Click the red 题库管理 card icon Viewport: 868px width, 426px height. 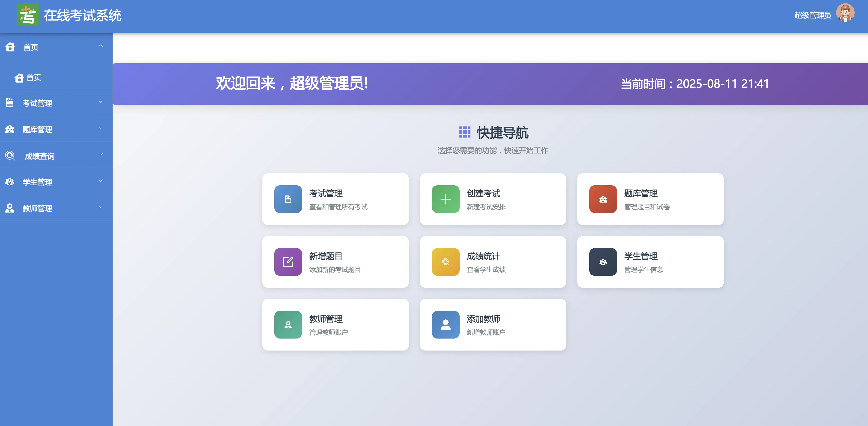pos(602,199)
